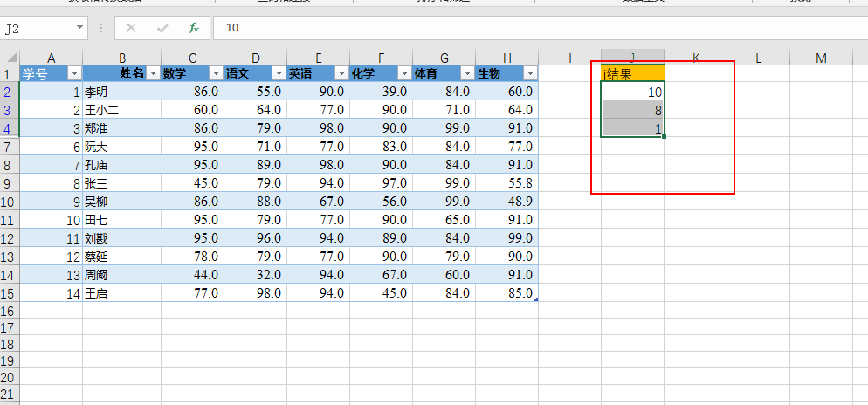Screen dimensions: 868x405
Task: Click the table resize handle after 85.0
Action: pos(536,299)
